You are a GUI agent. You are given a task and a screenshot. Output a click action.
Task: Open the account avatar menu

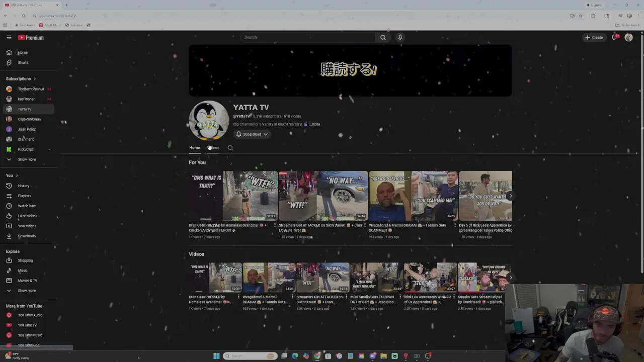(628, 37)
